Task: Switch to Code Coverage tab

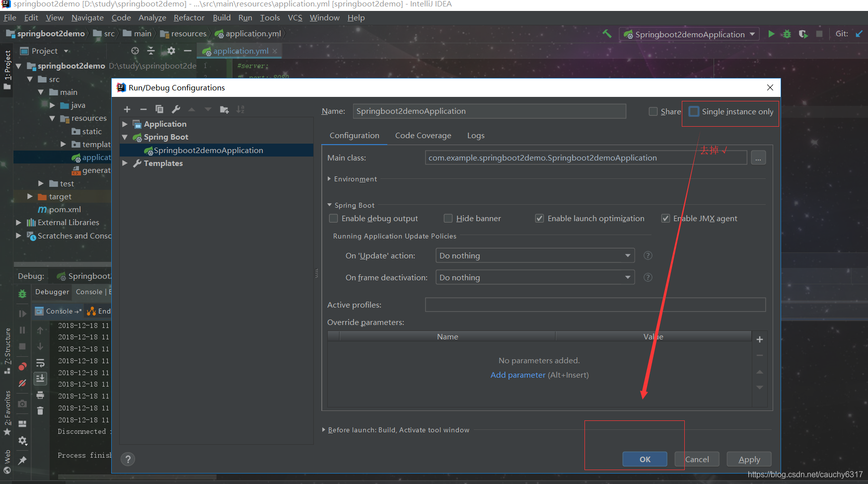Action: coord(423,136)
